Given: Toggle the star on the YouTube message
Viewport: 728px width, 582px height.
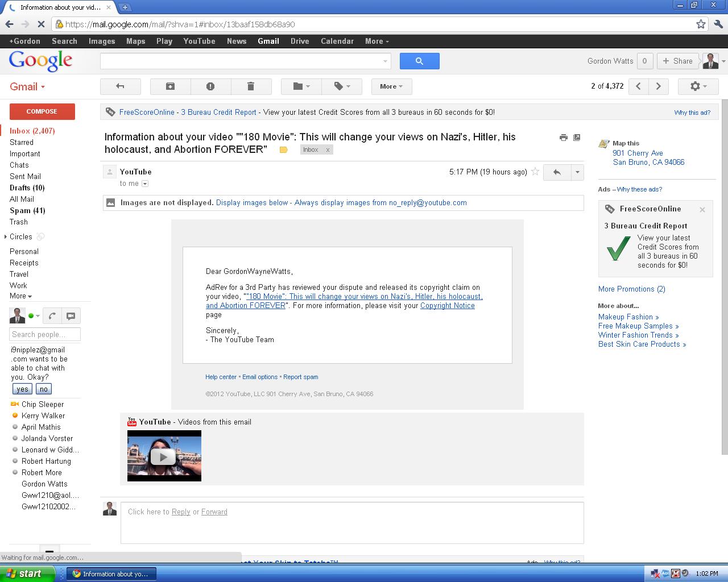Looking at the screenshot, I should pyautogui.click(x=535, y=172).
